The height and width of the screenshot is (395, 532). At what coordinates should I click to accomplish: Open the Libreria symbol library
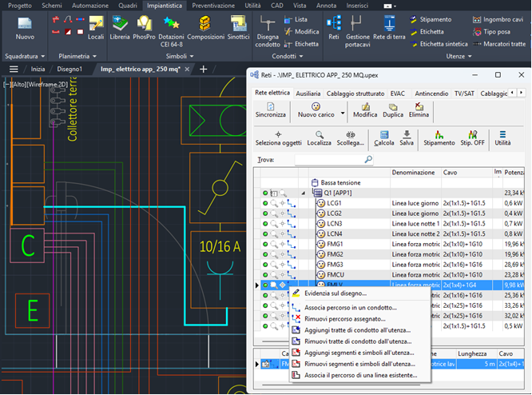tap(120, 25)
